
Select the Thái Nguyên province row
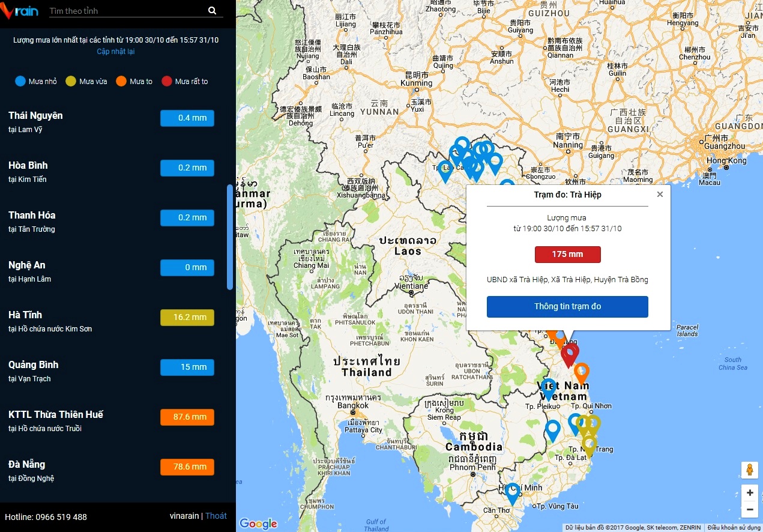click(112, 121)
